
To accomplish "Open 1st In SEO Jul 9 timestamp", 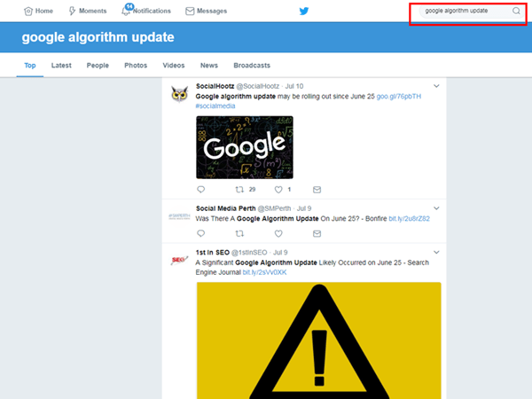I will (280, 253).
